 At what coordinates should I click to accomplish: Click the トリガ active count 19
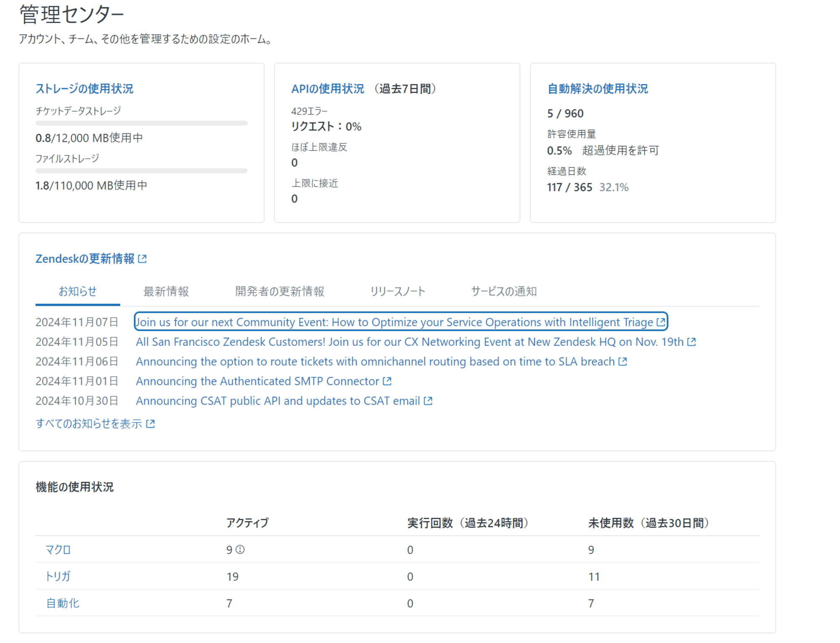pos(233,577)
